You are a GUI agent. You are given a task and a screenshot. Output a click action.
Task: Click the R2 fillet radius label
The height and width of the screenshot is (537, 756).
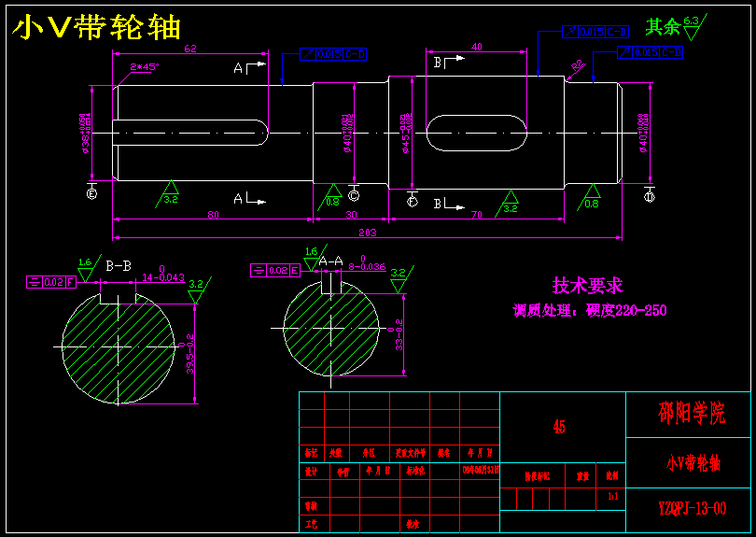tap(578, 64)
